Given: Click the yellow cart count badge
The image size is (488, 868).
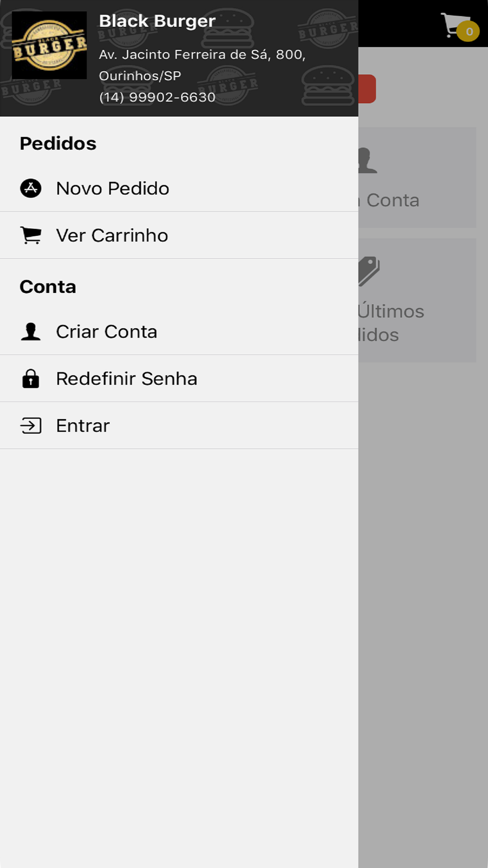Looking at the screenshot, I should 469,32.
